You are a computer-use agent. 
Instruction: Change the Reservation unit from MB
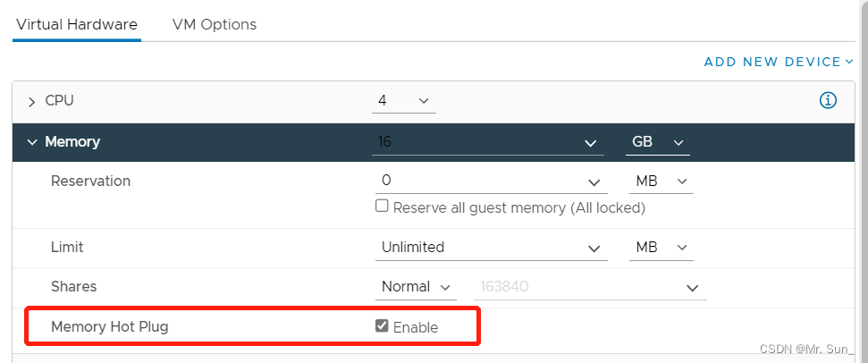(x=662, y=181)
